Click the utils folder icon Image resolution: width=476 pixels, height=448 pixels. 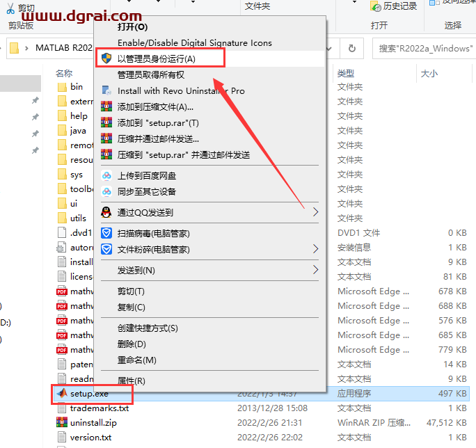[62, 218]
